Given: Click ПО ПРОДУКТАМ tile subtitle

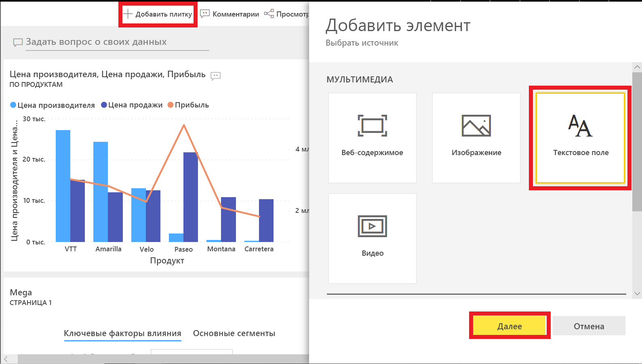Looking at the screenshot, I should tap(36, 84).
